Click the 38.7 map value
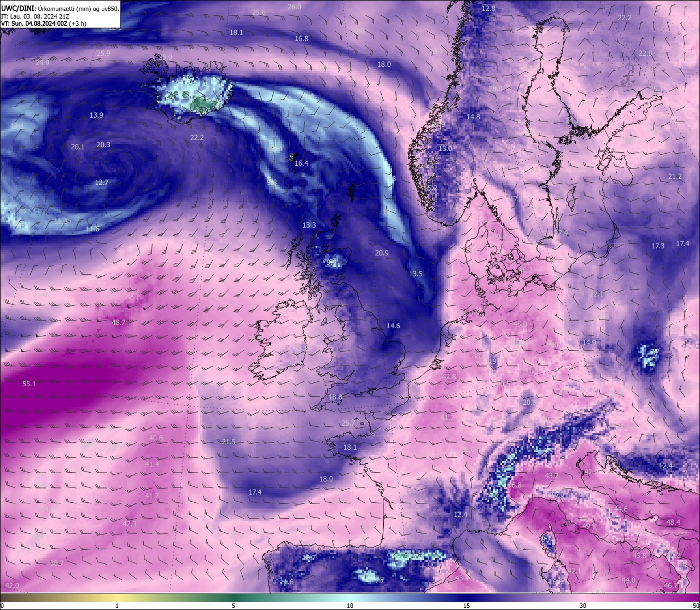This screenshot has height=610, width=700. click(57, 563)
